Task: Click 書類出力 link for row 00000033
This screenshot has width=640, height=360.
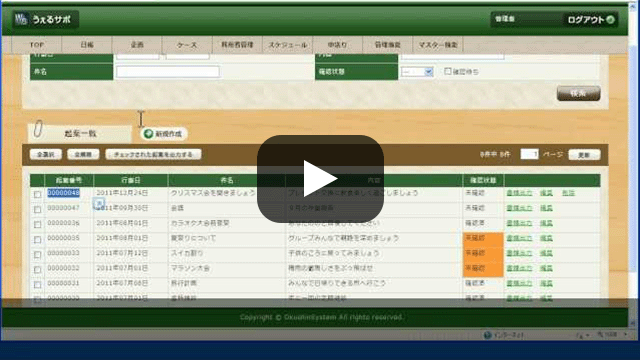Action: 519,253
